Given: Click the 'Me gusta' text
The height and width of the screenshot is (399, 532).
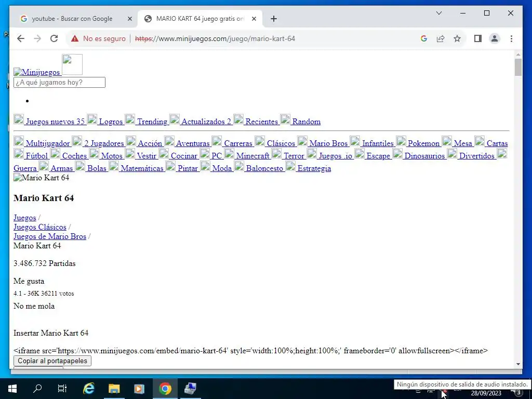Looking at the screenshot, I should click(x=29, y=281).
